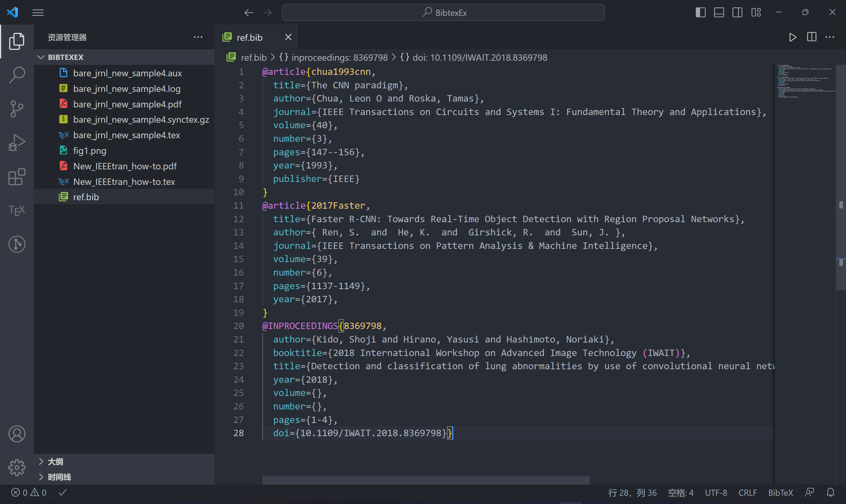Change CRLF end of line sequence

[748, 493]
